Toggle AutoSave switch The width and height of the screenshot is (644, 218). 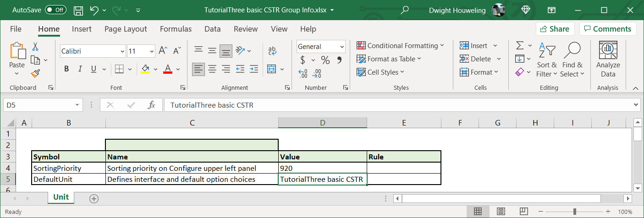click(x=55, y=10)
